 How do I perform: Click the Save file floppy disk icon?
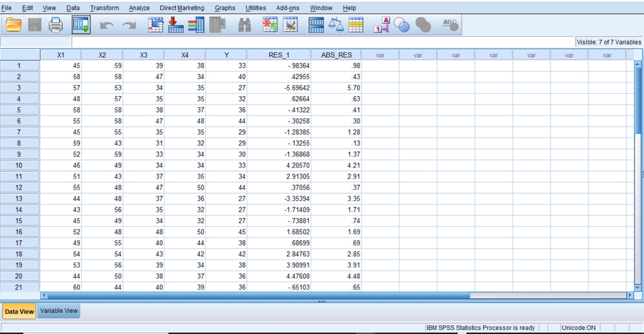pos(35,25)
